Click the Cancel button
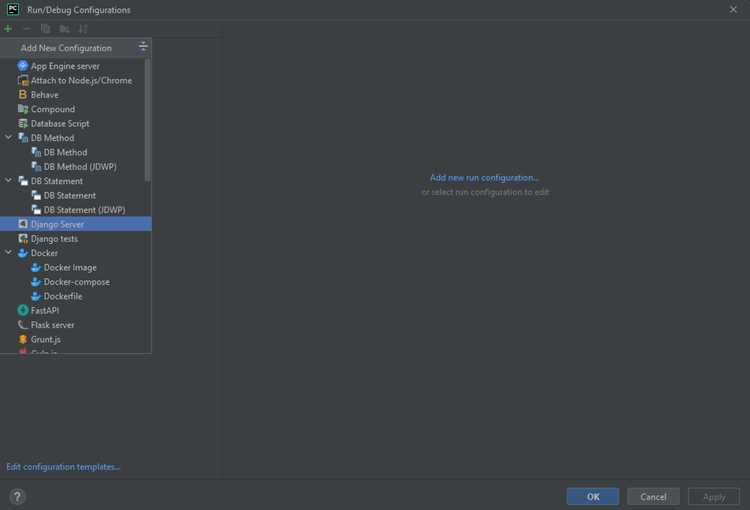Viewport: 750px width, 510px height. pyautogui.click(x=653, y=497)
